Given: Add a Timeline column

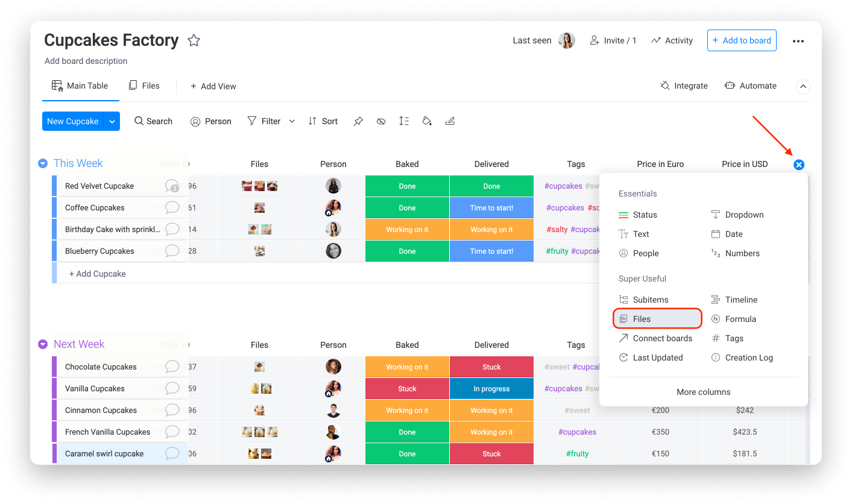Looking at the screenshot, I should 734,300.
